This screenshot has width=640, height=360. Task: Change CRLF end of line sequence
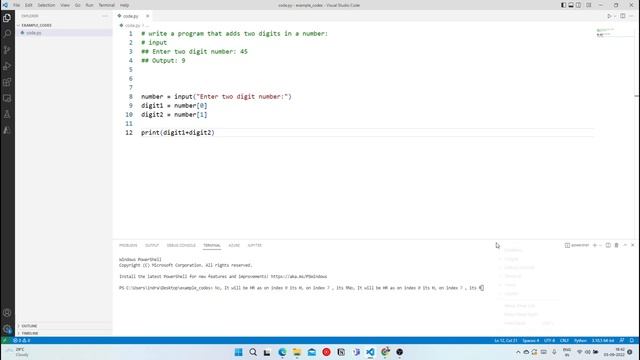564,340
